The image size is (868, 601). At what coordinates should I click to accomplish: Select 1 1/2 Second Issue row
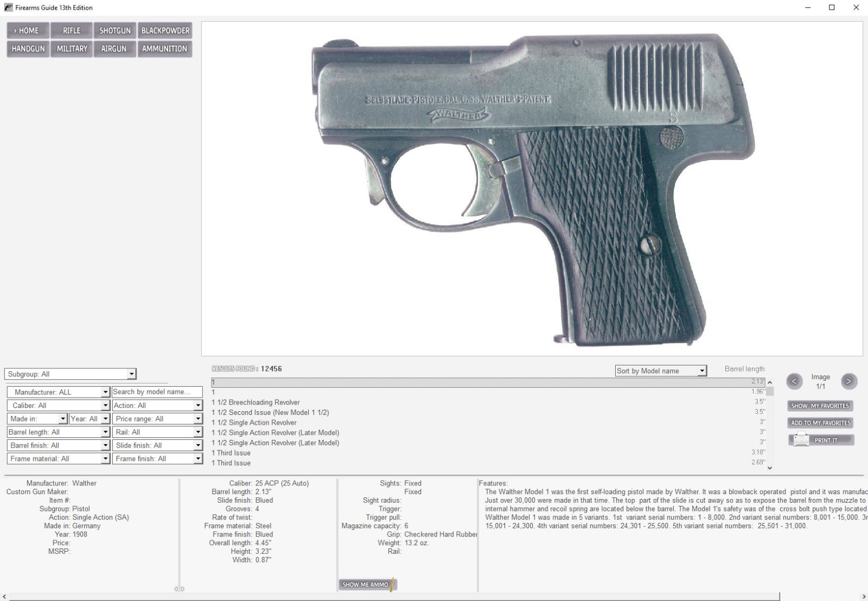pyautogui.click(x=488, y=412)
